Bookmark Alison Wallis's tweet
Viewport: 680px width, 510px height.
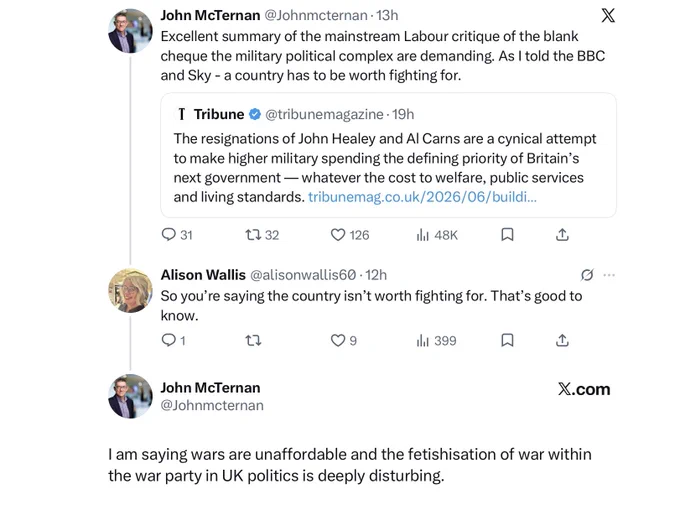point(507,340)
